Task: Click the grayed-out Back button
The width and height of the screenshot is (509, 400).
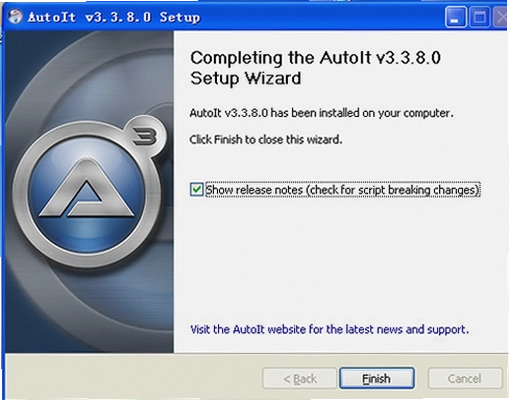Action: 300,378
